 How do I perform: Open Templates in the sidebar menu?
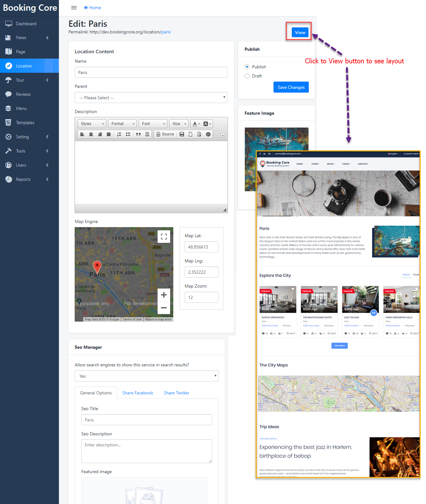pos(25,123)
